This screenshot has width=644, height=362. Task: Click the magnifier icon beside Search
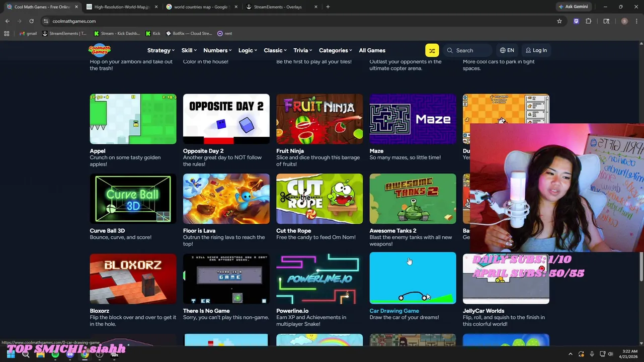point(450,50)
